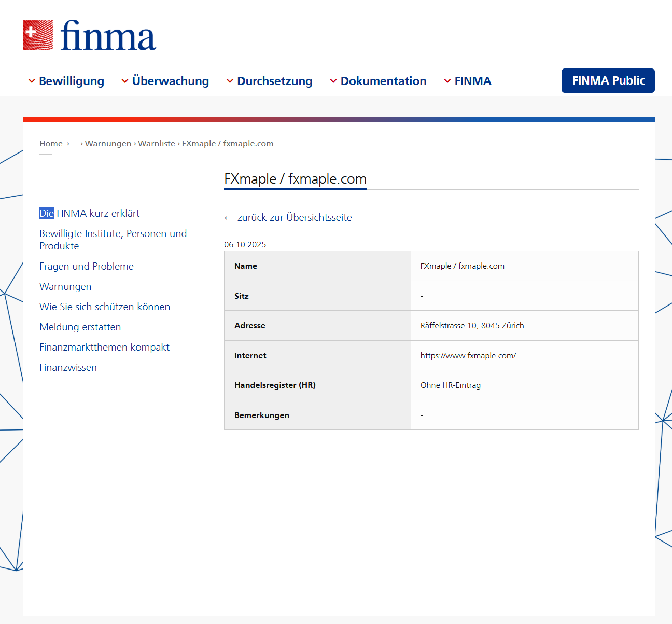Click the Sitz row label
672x624 pixels.
[242, 296]
